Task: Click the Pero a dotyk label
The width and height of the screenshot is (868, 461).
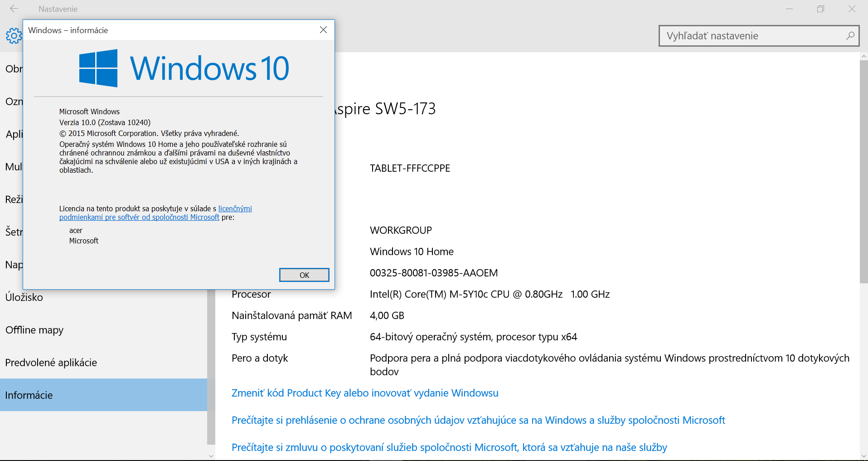Action: tap(260, 358)
